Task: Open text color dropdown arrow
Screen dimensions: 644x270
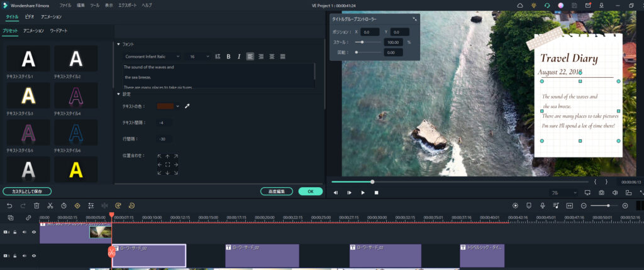Action: tap(177, 106)
